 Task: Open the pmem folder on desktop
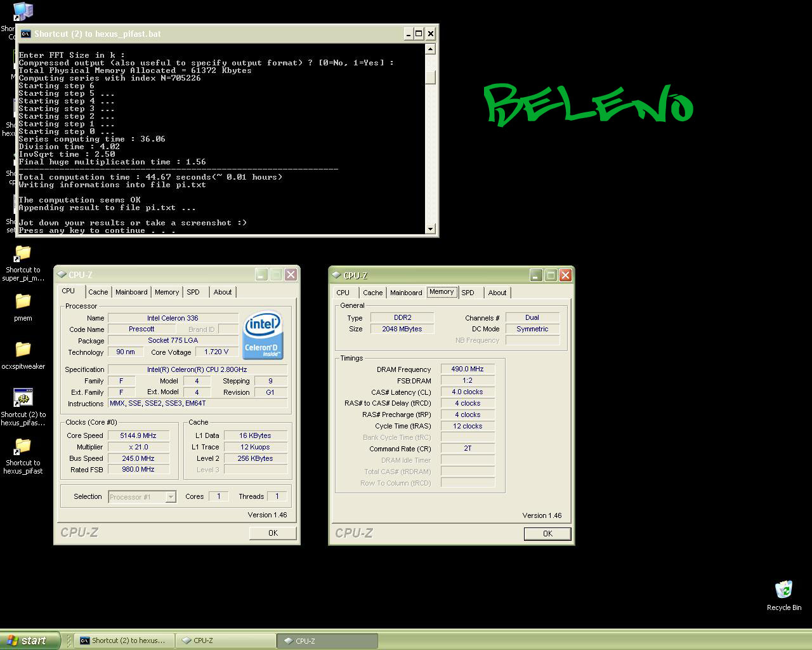point(23,302)
